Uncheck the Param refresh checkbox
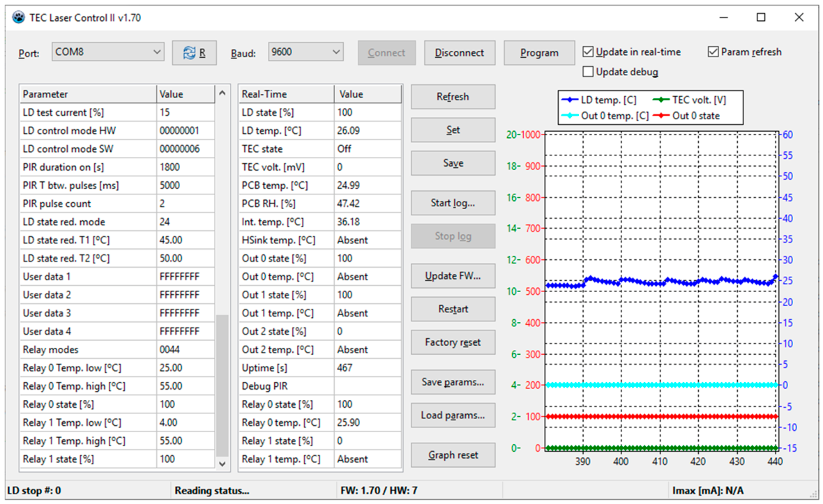The width and height of the screenshot is (823, 504). point(713,52)
